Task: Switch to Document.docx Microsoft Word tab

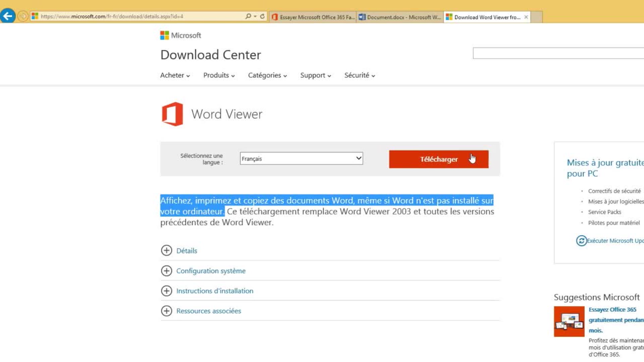Action: click(400, 17)
